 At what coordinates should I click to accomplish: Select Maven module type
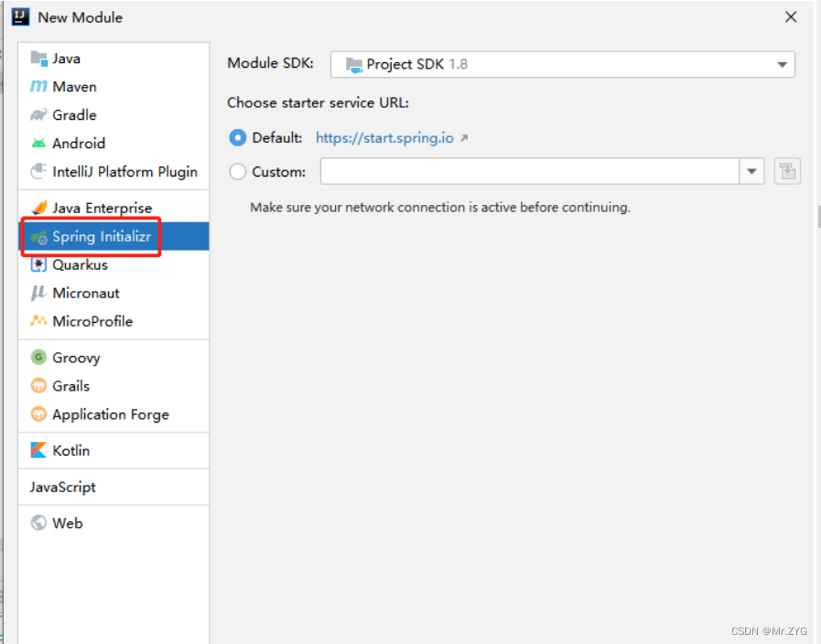(x=113, y=86)
